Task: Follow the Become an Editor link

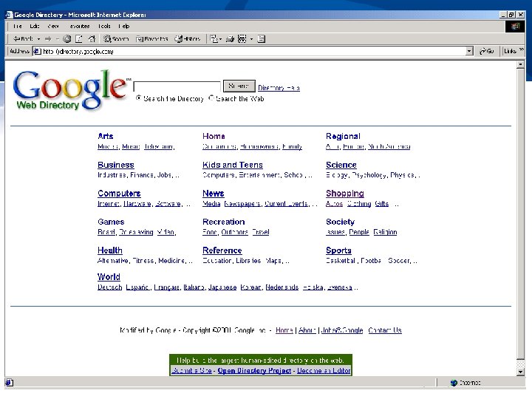Action: (324, 370)
